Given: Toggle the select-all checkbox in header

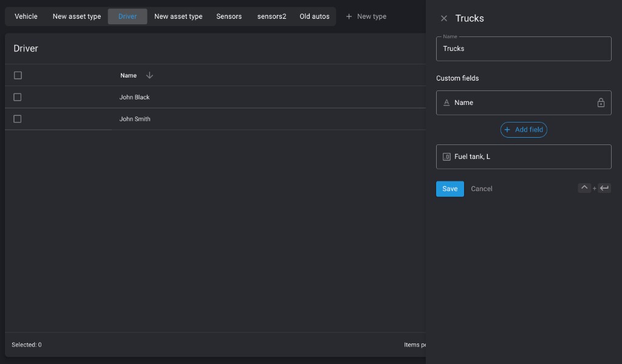Looking at the screenshot, I should [x=18, y=75].
